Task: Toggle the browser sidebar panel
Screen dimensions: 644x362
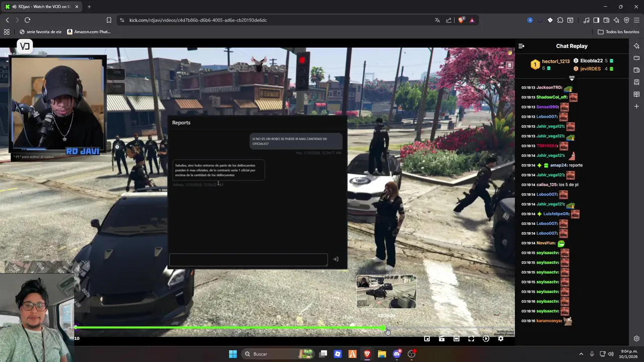Action: [596, 20]
